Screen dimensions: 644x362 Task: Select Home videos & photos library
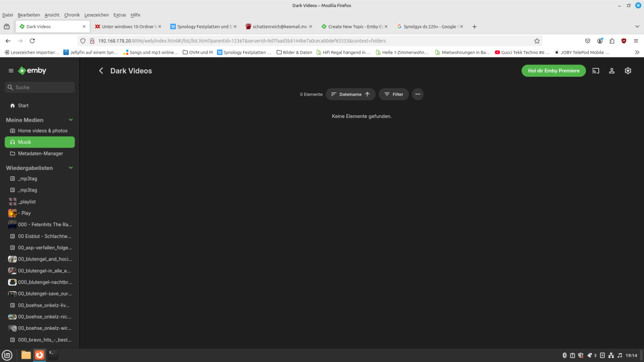tap(40, 131)
